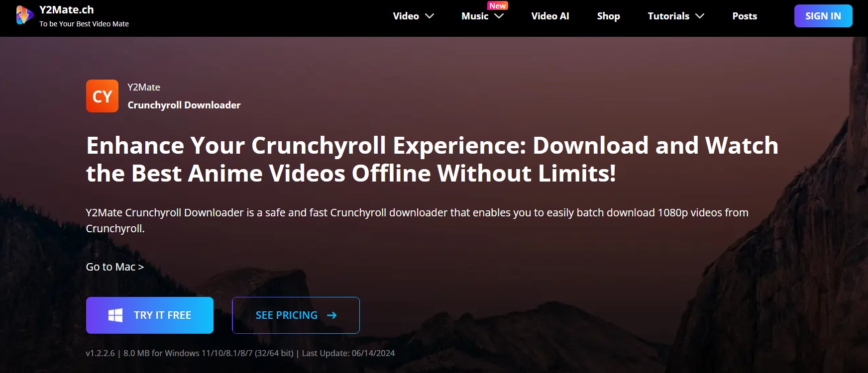Click the tagline To be Your Best Video Mate
Screen dimensions: 868x373
pyautogui.click(x=84, y=24)
